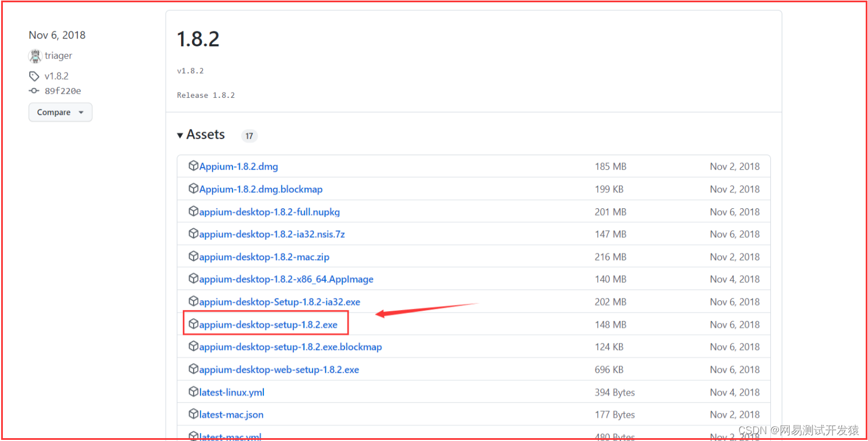Image resolution: width=868 pixels, height=441 pixels.
Task: Click the package icon beside Appium-1.8.2.dmg
Action: pos(193,166)
